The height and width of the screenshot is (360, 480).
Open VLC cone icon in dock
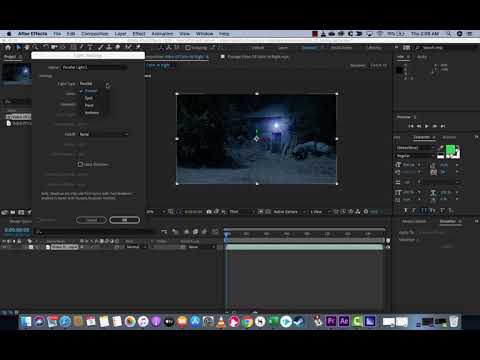pyautogui.click(x=221, y=322)
